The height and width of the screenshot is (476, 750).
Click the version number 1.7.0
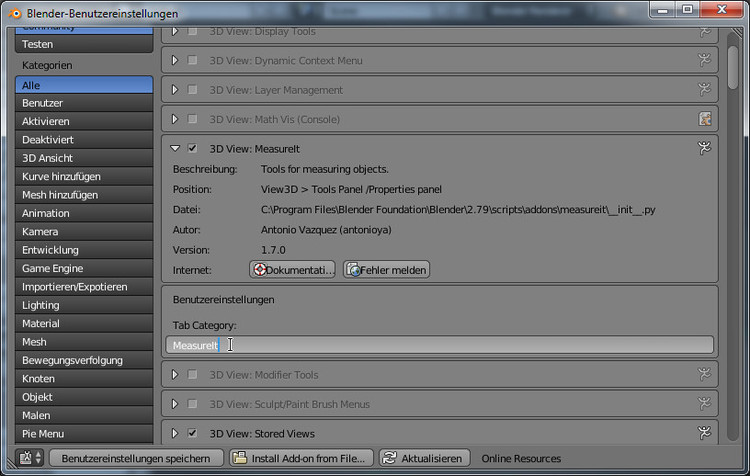point(273,250)
